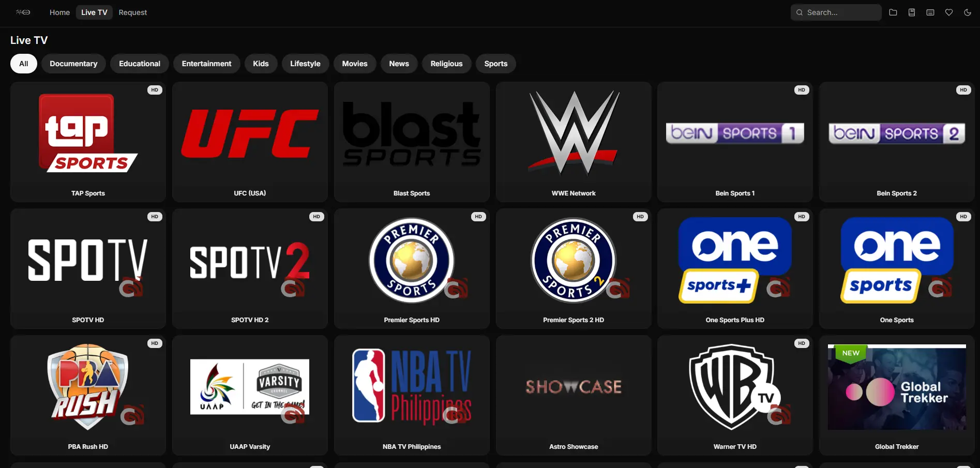Open the Request page

133,12
